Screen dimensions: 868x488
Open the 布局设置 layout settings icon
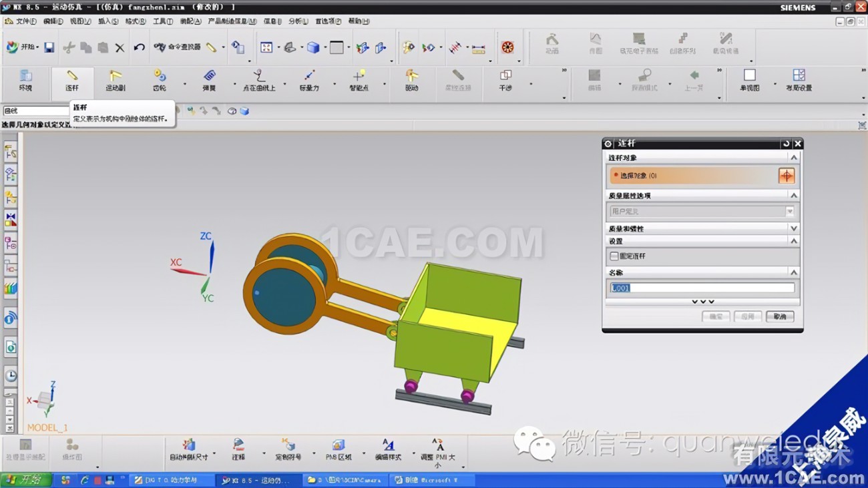tap(799, 81)
